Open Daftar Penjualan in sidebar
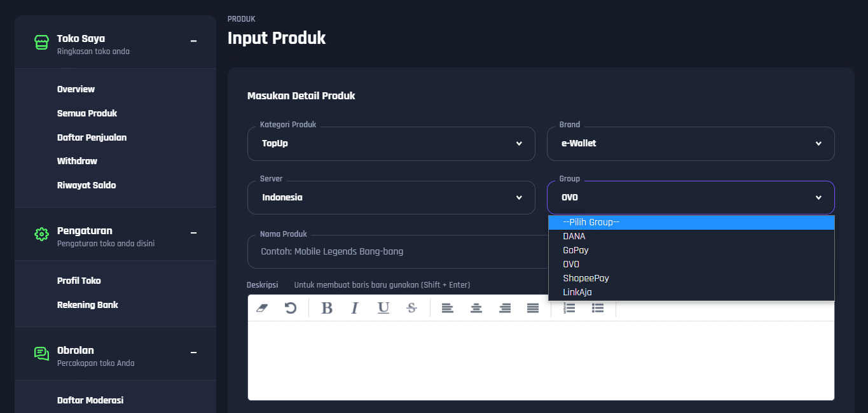This screenshot has height=413, width=868. coord(92,137)
